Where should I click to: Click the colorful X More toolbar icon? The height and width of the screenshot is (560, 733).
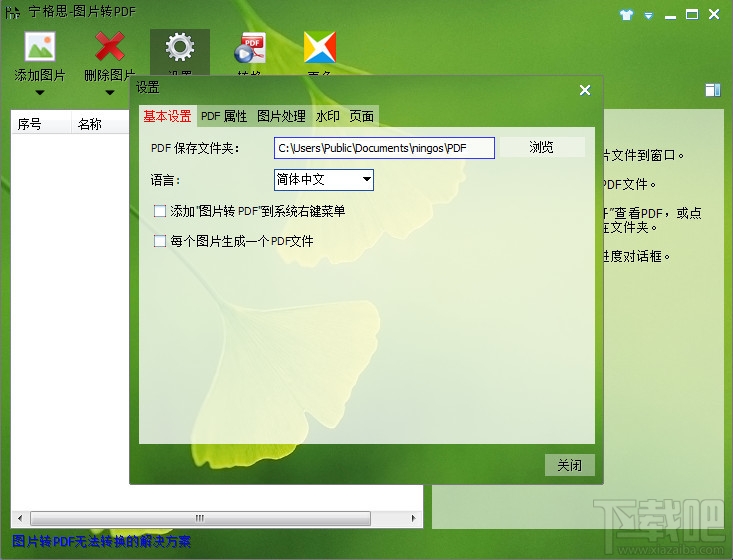pyautogui.click(x=320, y=47)
